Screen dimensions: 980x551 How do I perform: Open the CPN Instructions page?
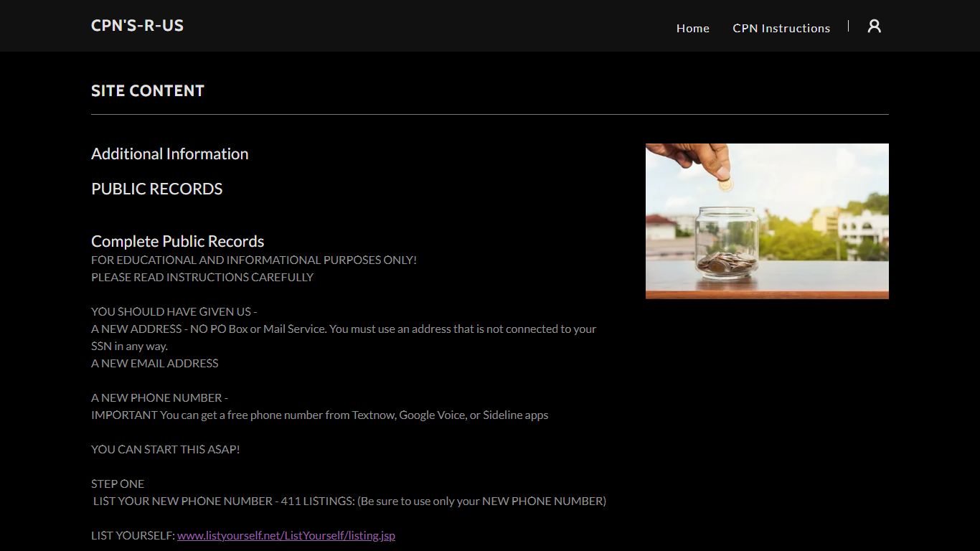point(781,28)
